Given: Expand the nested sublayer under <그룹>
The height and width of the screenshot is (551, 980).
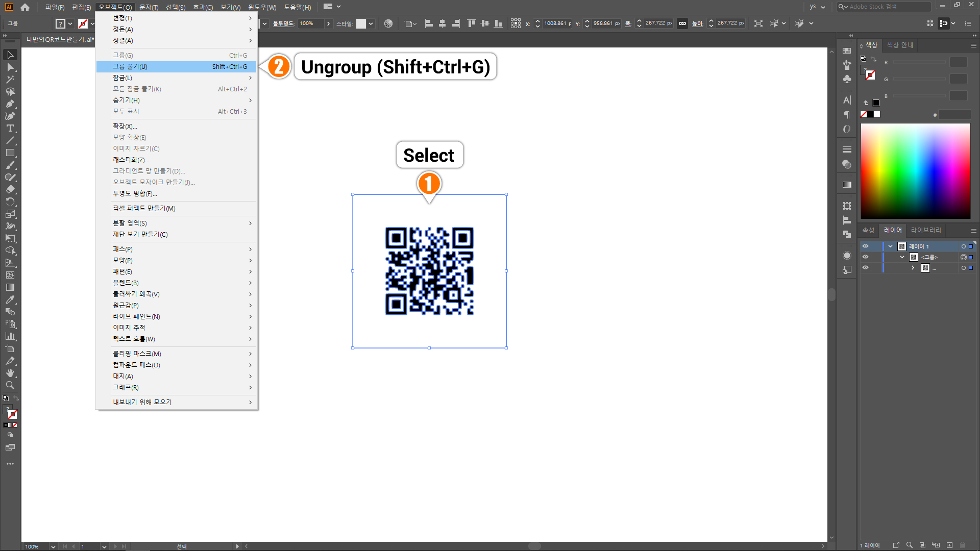Looking at the screenshot, I should (913, 268).
